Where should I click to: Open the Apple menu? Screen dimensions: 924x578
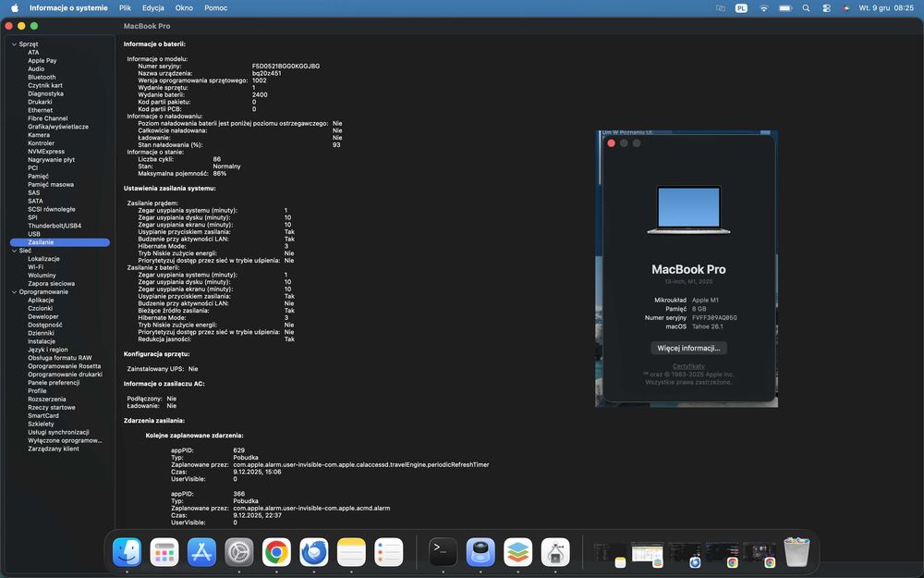coord(15,8)
